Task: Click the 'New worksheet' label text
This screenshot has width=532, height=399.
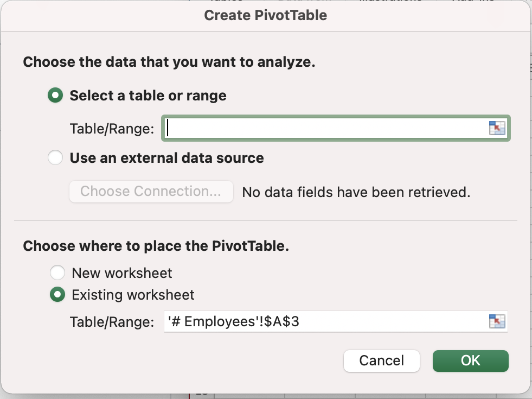Action: pos(122,273)
